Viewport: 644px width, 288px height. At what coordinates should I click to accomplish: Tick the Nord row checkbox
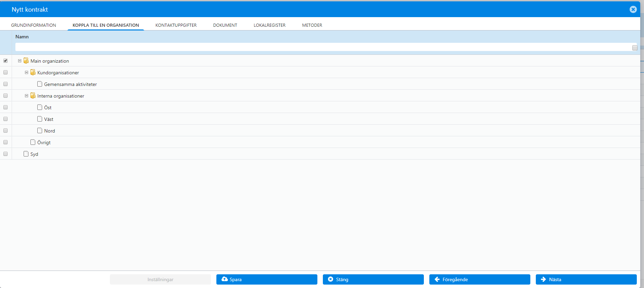[5, 130]
